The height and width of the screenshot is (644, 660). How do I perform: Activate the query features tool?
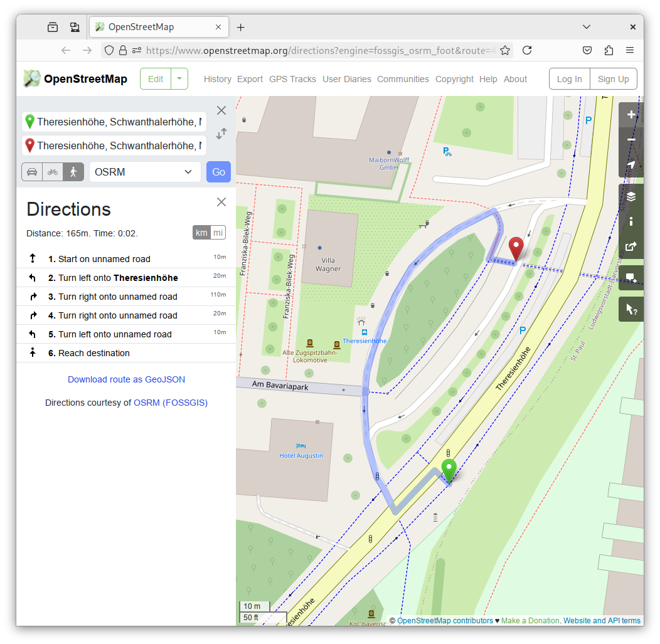point(631,309)
